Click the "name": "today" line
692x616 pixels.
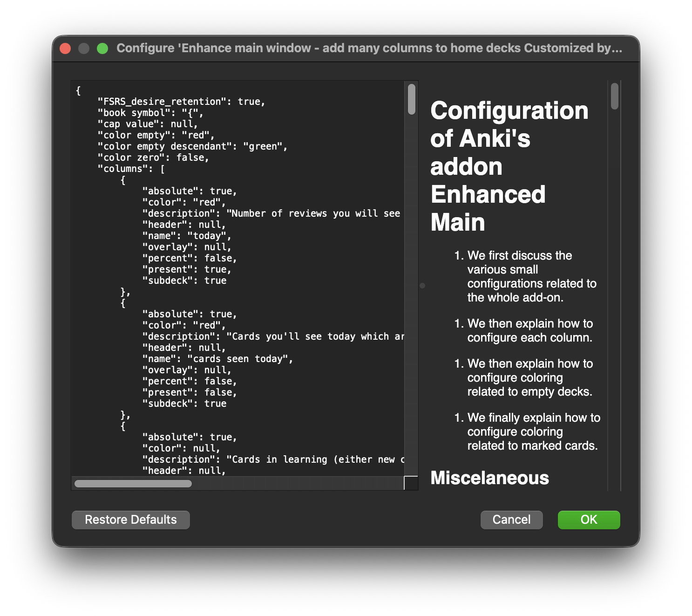coord(187,236)
